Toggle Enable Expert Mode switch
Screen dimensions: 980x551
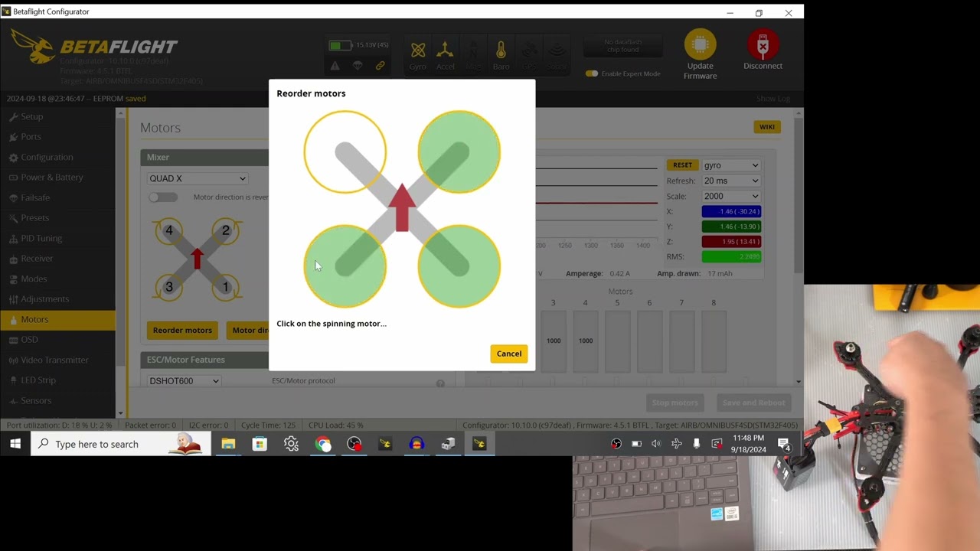click(592, 73)
